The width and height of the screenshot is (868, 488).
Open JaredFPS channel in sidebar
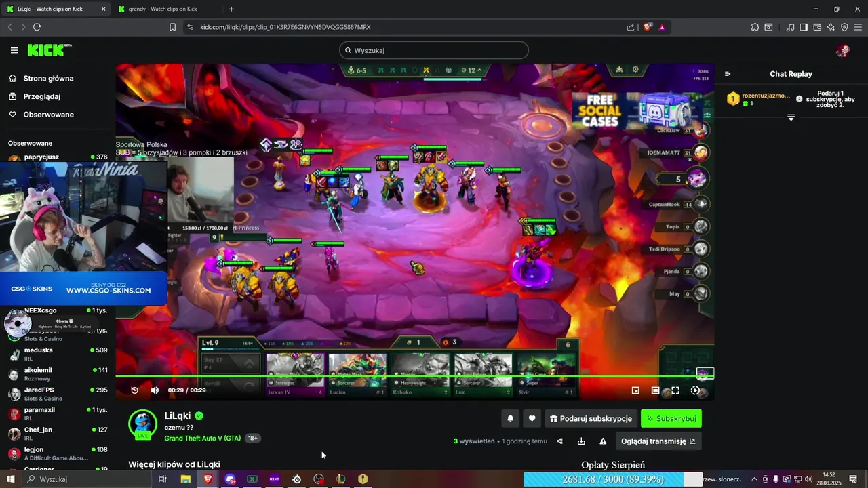point(58,394)
